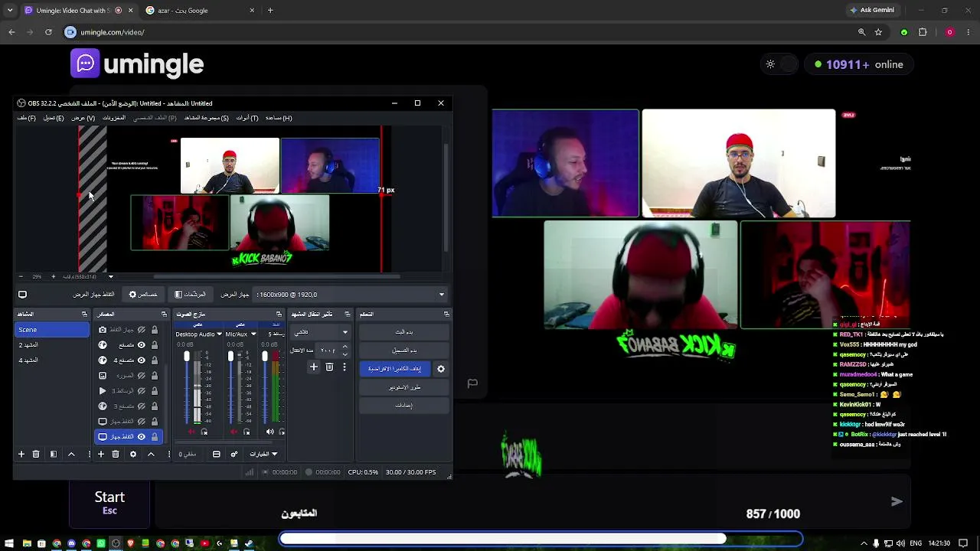980x551 pixels.
Task: Add a scene transition with plus icon
Action: click(313, 367)
